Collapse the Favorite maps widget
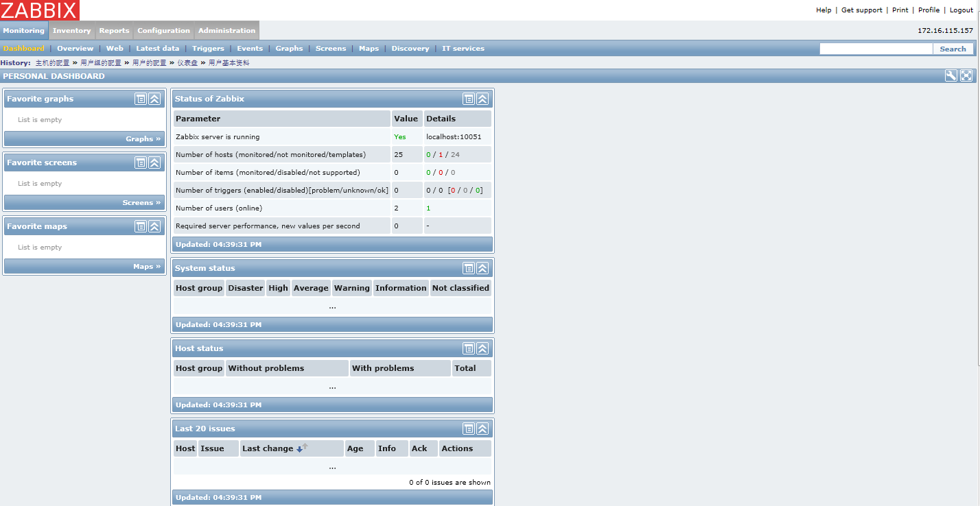 [154, 226]
